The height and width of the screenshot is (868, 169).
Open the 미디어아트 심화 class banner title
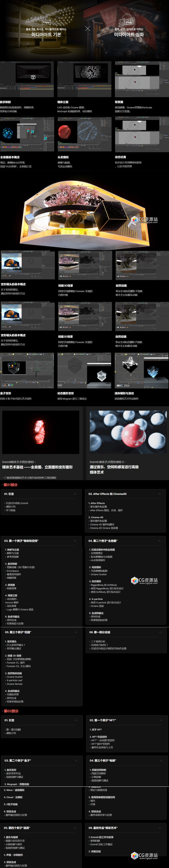(129, 34)
